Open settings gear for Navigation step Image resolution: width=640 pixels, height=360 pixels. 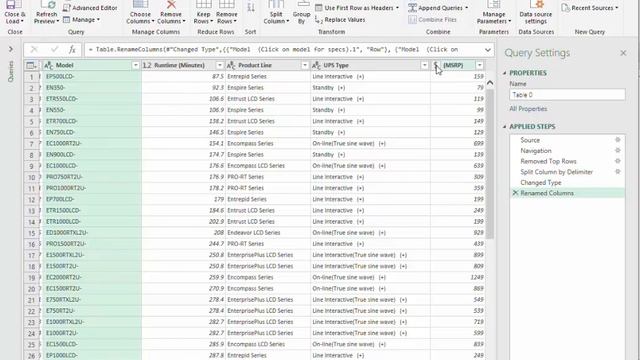618,151
